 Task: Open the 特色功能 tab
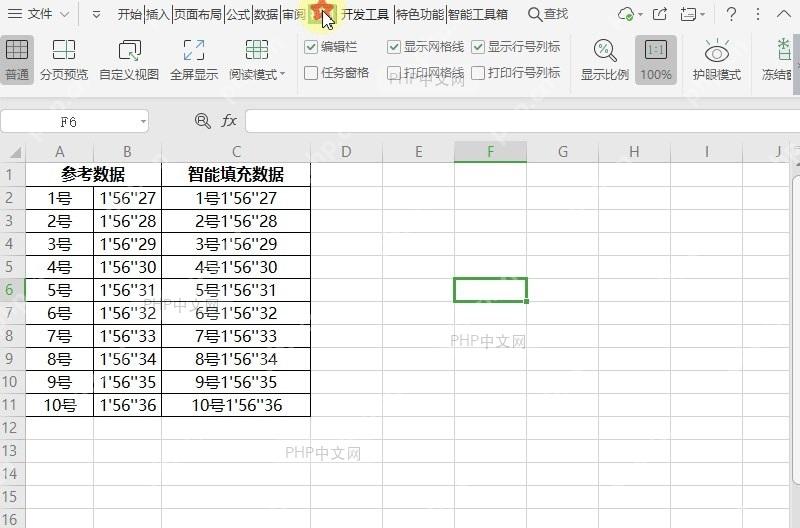click(420, 14)
